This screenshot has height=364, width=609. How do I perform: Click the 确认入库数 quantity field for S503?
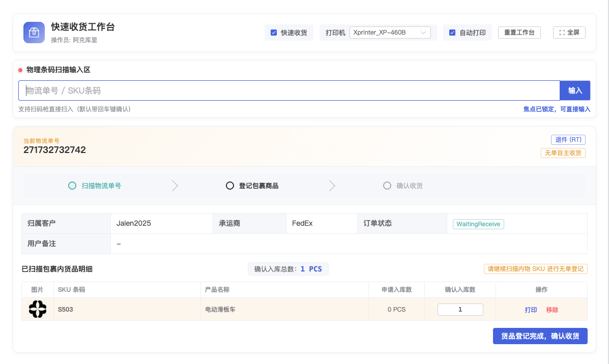coord(460,309)
